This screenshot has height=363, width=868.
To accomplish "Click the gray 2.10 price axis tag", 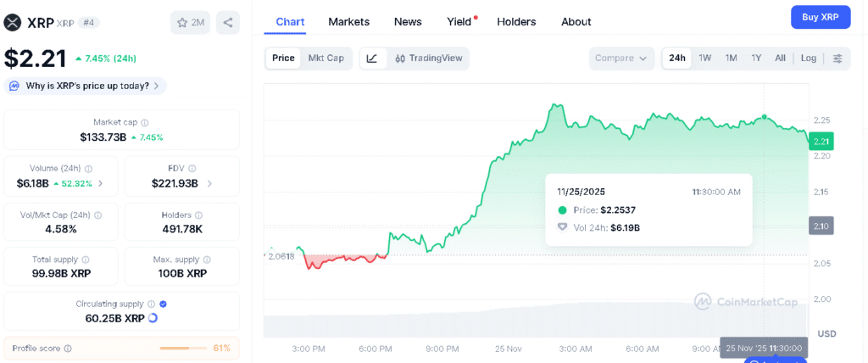I will [x=821, y=226].
